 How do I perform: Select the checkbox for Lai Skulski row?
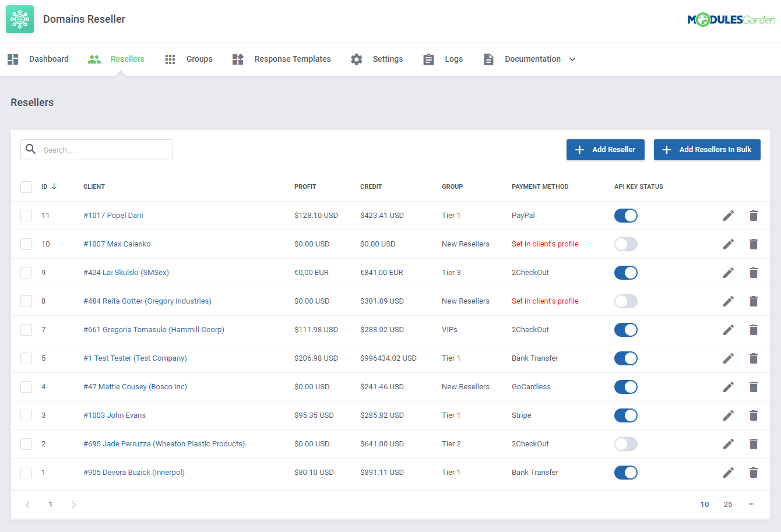[26, 272]
